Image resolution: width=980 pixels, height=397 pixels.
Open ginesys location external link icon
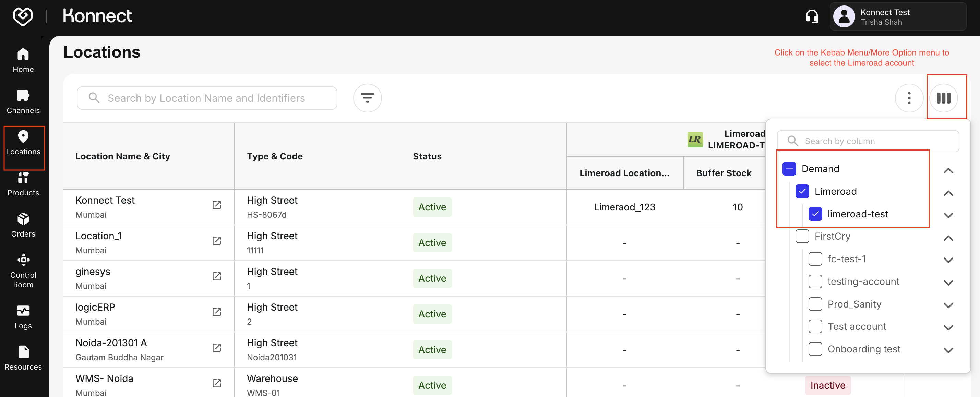216,276
